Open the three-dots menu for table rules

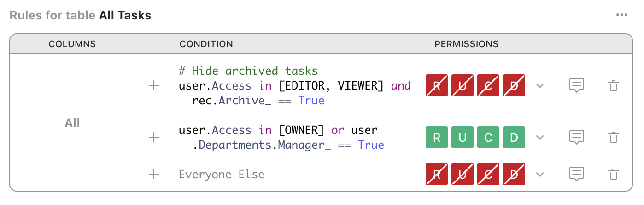pos(621,15)
